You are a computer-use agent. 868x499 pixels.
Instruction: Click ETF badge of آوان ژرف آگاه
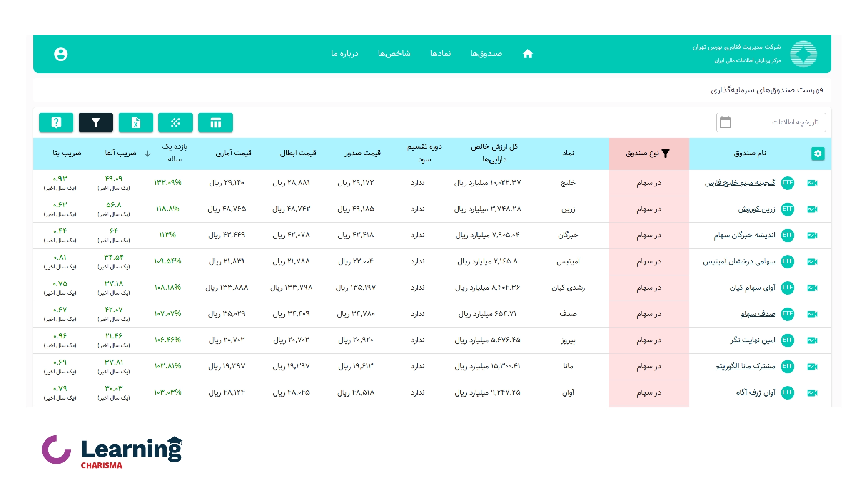tap(787, 392)
